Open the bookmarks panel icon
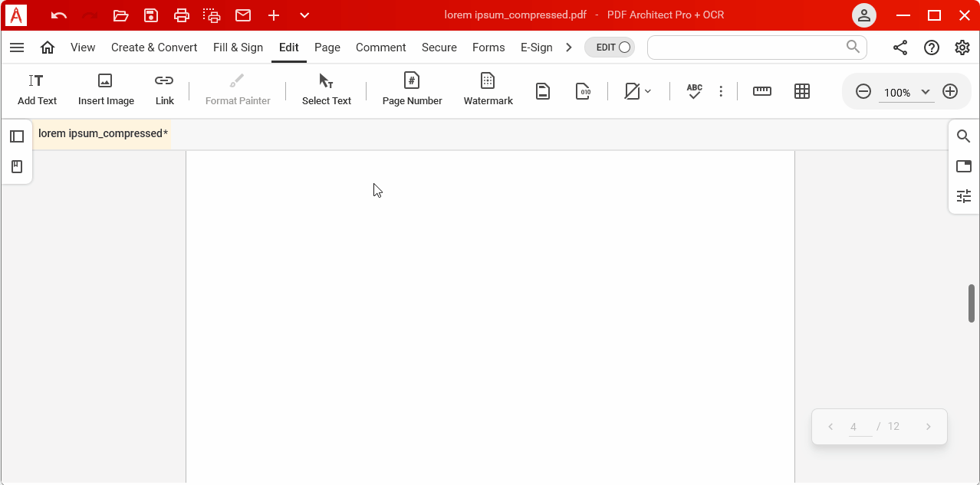Image resolution: width=980 pixels, height=485 pixels. [17, 166]
